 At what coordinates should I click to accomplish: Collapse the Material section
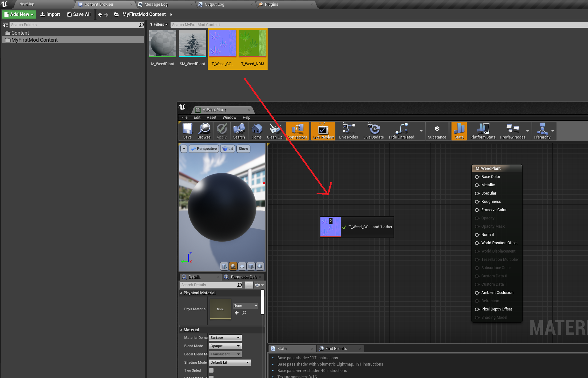click(181, 330)
